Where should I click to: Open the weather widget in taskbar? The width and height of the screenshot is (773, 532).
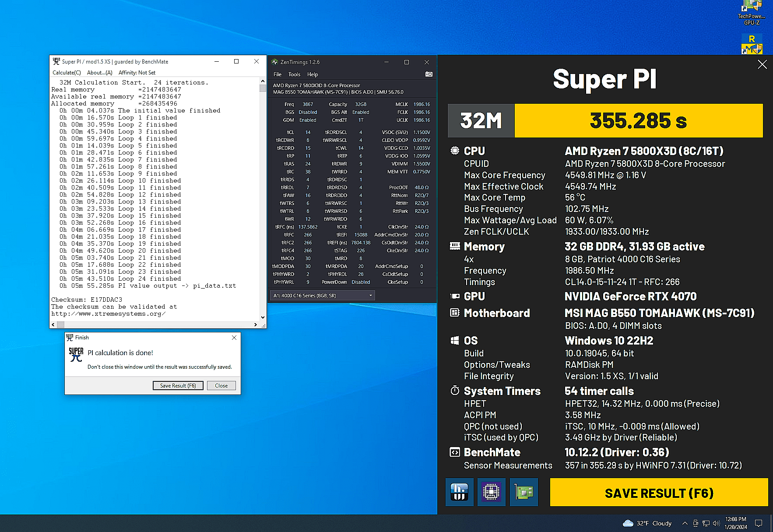647,523
